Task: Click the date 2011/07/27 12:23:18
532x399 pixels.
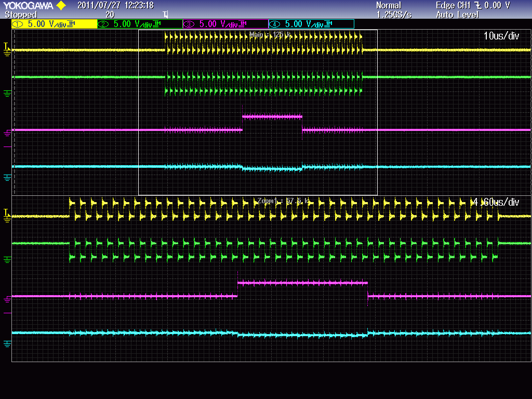Action: click(x=116, y=5)
